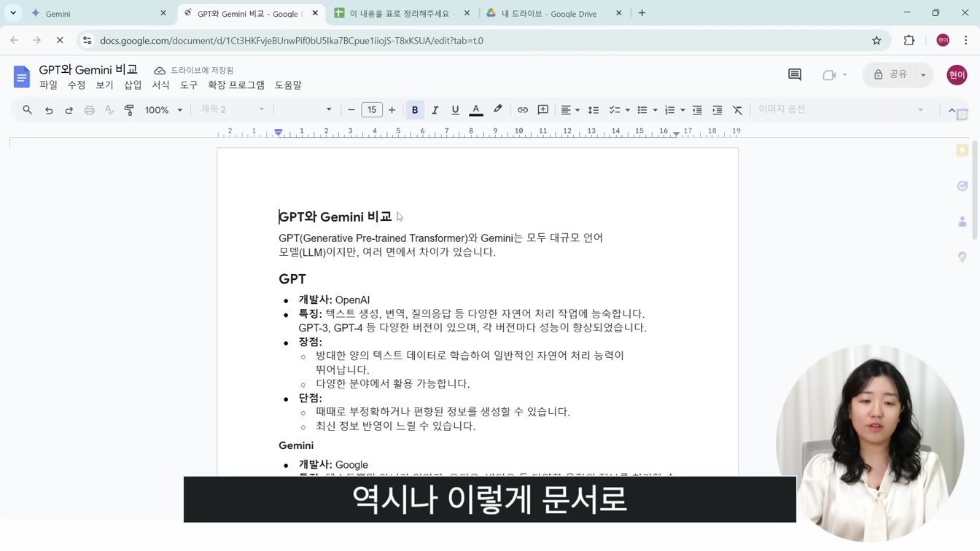Expand the share options arrow
This screenshot has height=551, width=980.
click(924, 75)
